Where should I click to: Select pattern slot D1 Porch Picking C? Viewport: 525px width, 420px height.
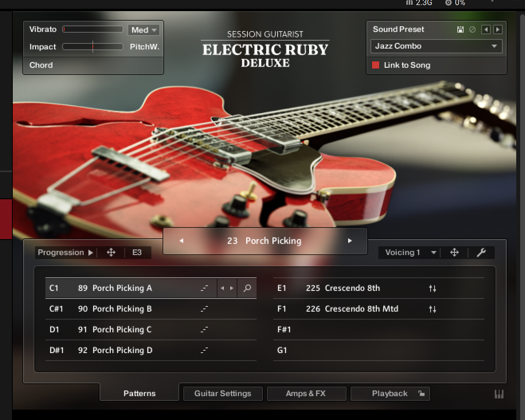pyautogui.click(x=151, y=330)
